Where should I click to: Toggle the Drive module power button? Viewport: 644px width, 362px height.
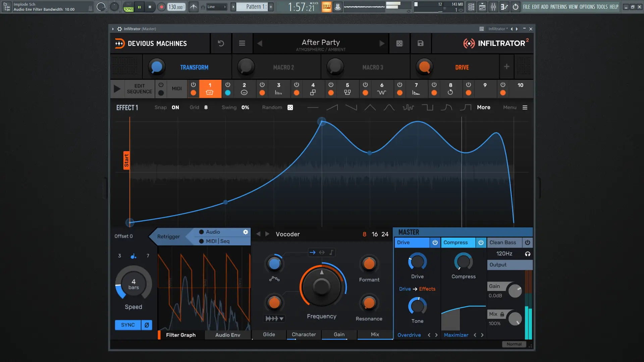click(x=435, y=242)
